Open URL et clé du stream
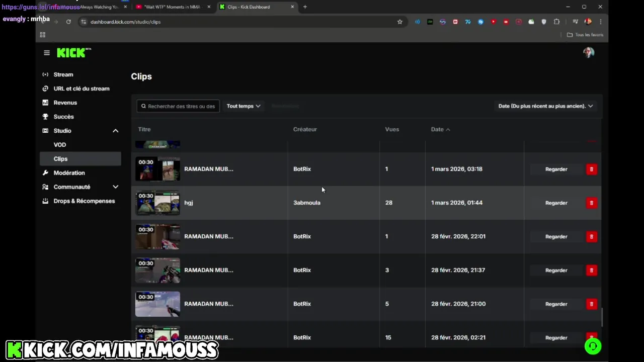The image size is (644, 362). click(x=80, y=88)
